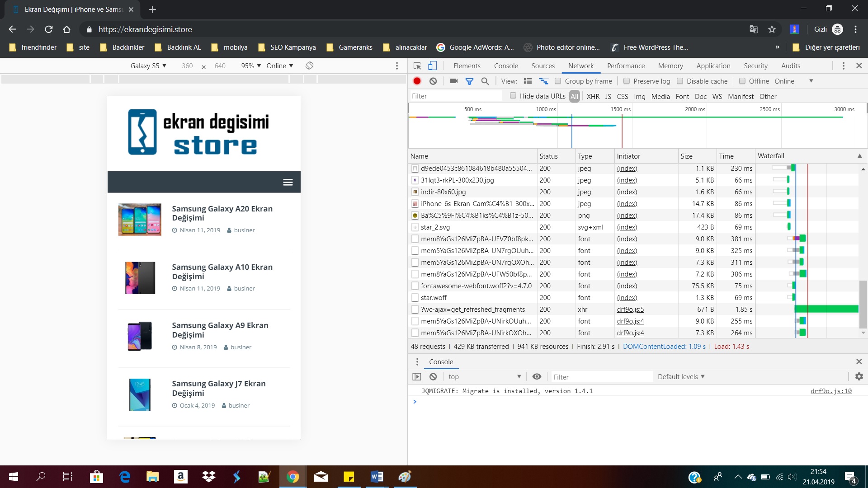Open the Galaxy S5 device dropdown
Screen dimensions: 868x488
(x=148, y=66)
